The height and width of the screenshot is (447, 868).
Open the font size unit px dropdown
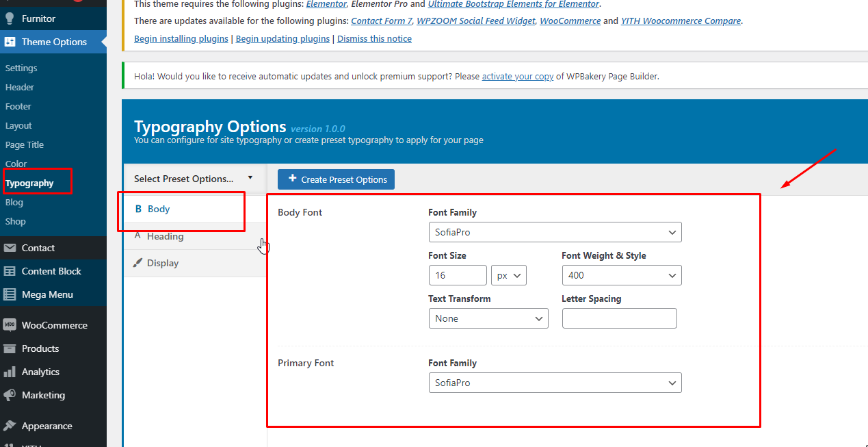coord(509,275)
